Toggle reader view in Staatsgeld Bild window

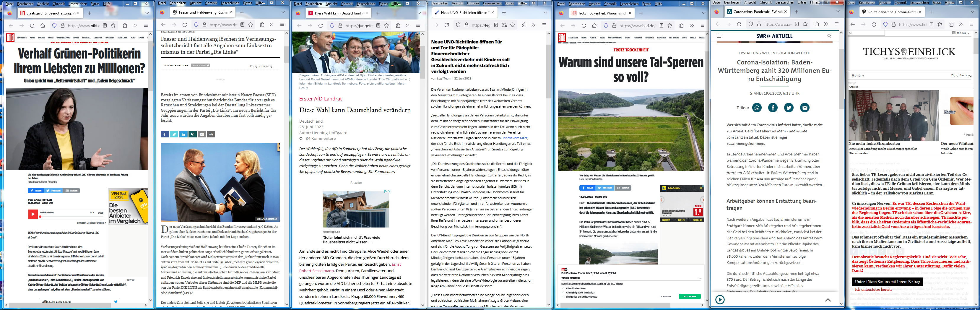105,25
